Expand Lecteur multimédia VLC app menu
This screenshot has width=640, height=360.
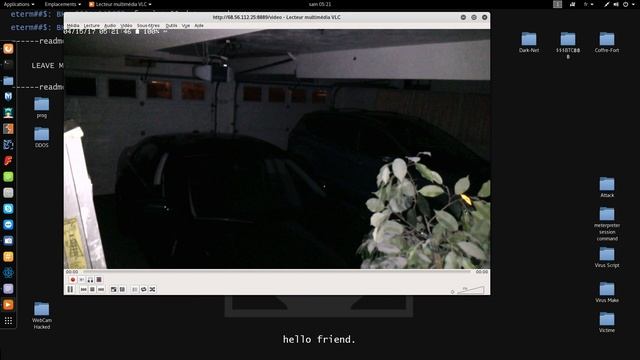(120, 4)
